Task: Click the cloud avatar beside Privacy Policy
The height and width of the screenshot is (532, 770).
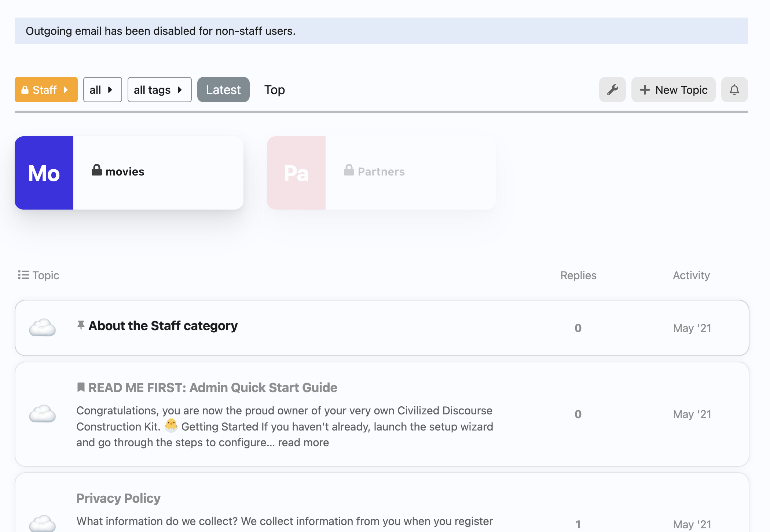Action: [43, 523]
